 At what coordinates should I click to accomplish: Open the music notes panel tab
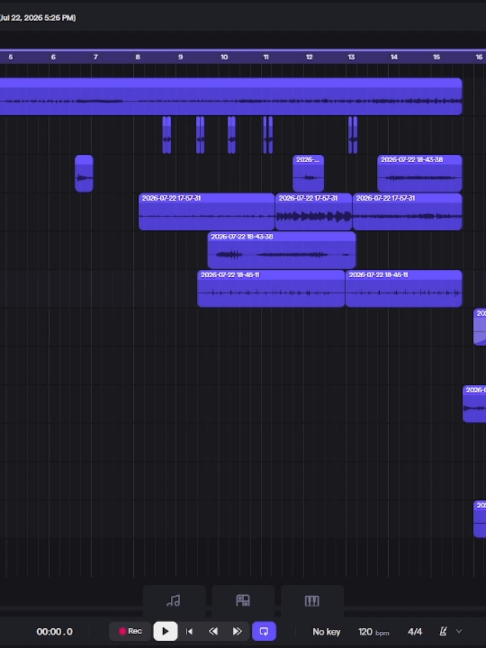(174, 600)
